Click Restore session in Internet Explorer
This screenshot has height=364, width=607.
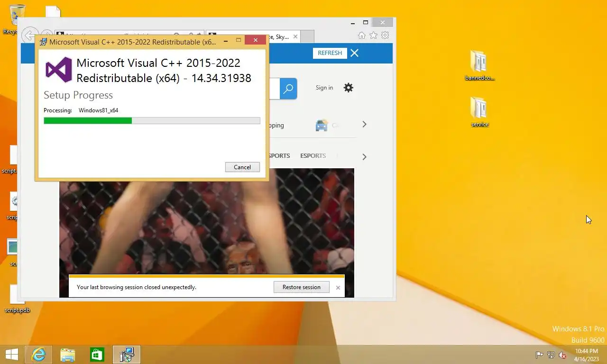click(x=302, y=287)
